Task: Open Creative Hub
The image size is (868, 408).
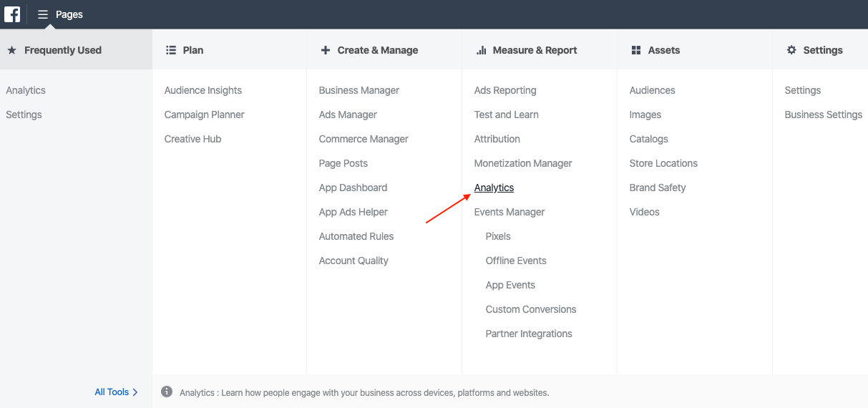Action: click(x=193, y=139)
